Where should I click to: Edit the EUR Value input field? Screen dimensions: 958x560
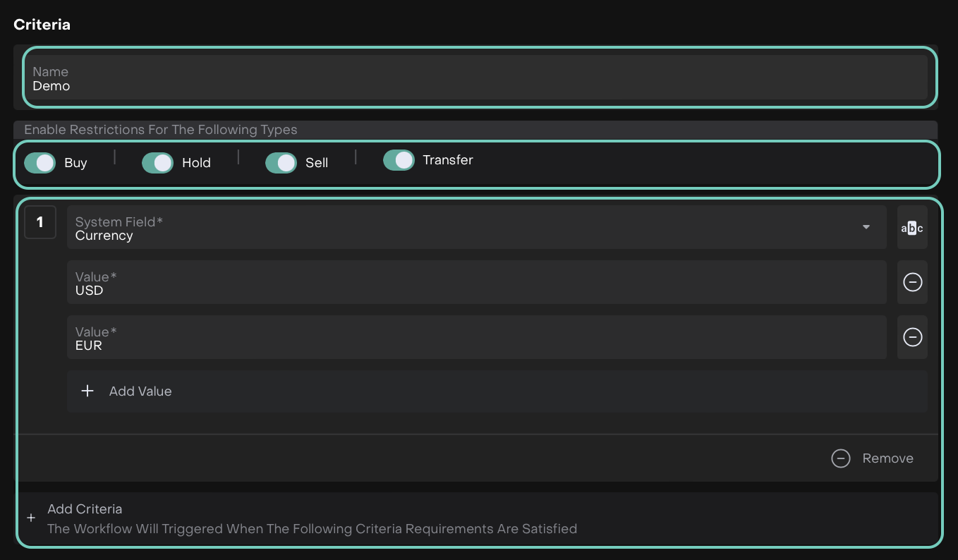[x=476, y=338]
